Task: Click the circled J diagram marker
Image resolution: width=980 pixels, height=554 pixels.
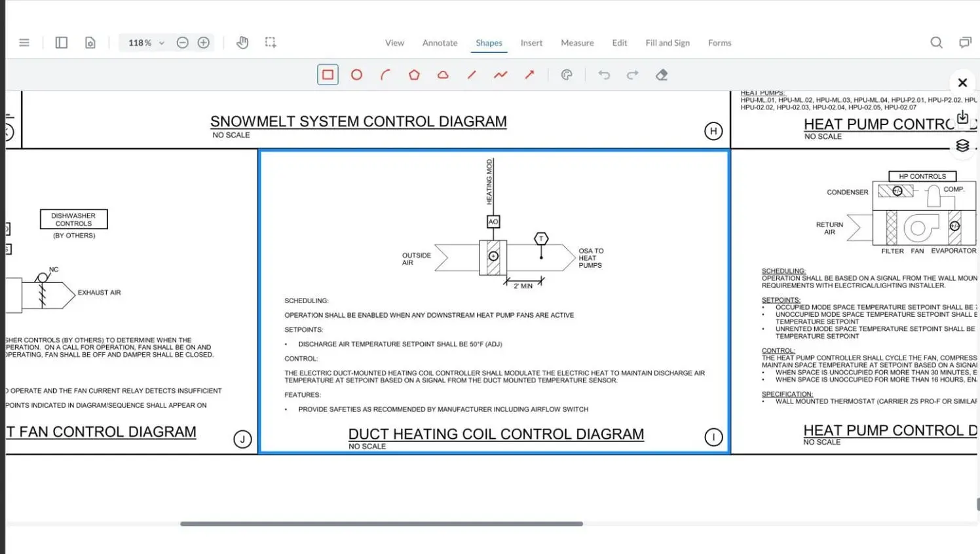Action: point(242,439)
